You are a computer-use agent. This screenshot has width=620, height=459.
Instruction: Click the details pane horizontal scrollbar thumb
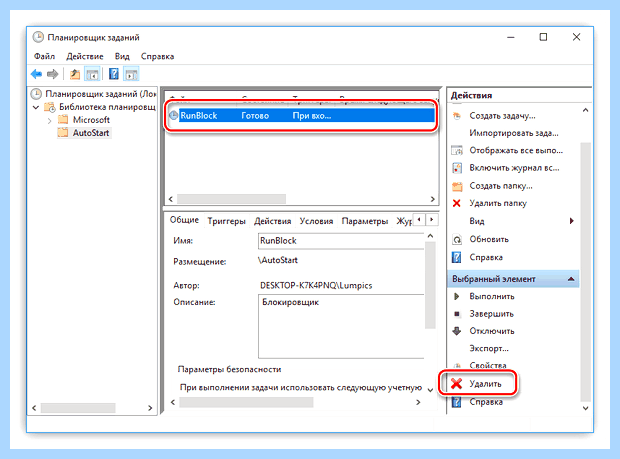coord(246,402)
